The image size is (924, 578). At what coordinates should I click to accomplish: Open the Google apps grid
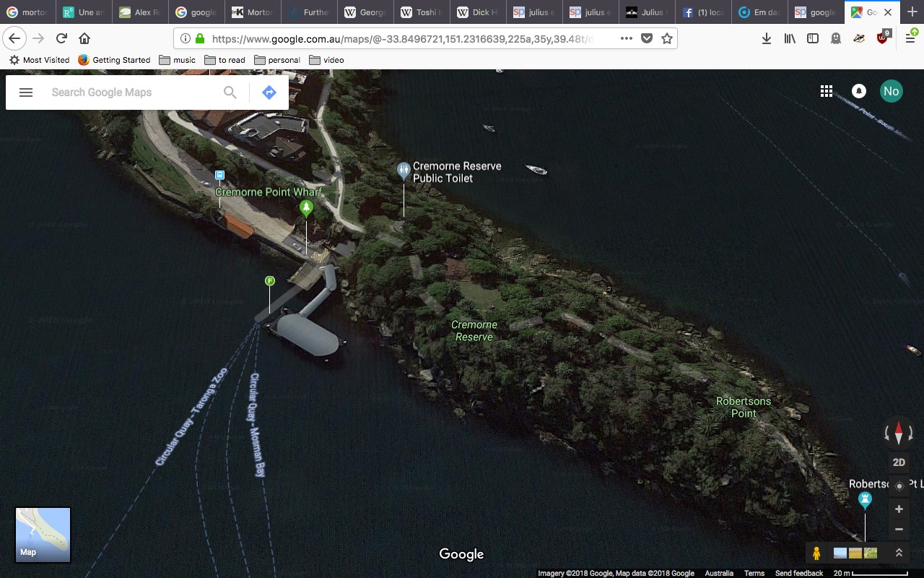point(827,91)
